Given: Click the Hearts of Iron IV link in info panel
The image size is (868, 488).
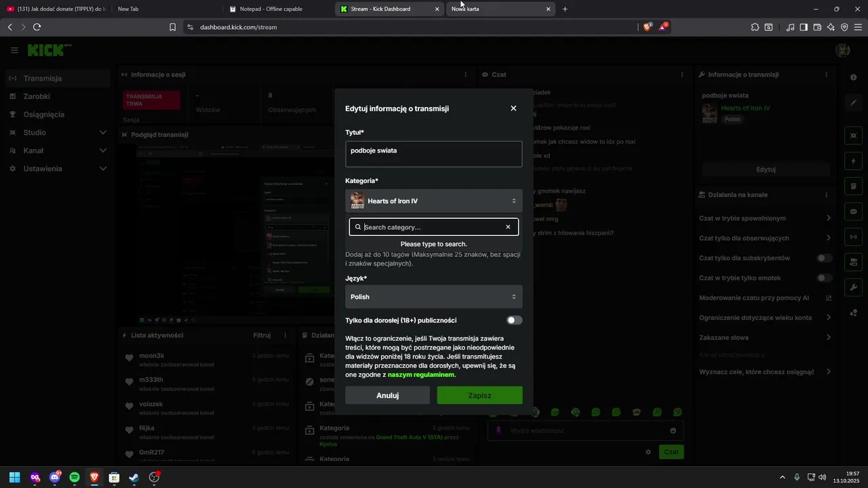Looking at the screenshot, I should coord(745,108).
